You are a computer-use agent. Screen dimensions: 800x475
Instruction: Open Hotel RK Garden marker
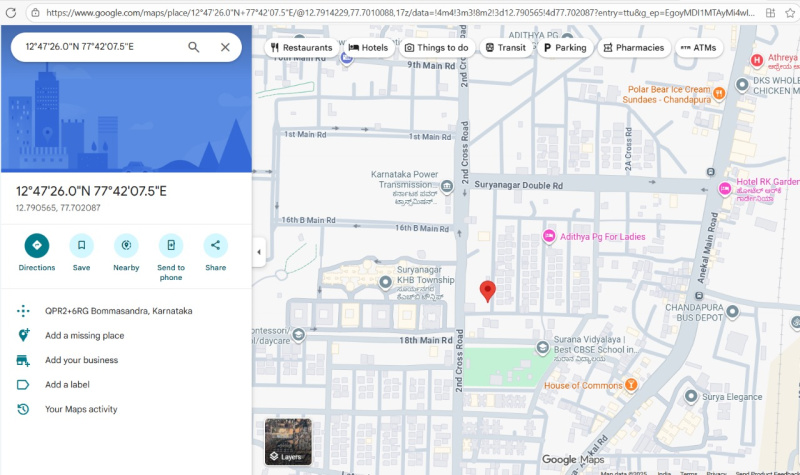(x=724, y=189)
